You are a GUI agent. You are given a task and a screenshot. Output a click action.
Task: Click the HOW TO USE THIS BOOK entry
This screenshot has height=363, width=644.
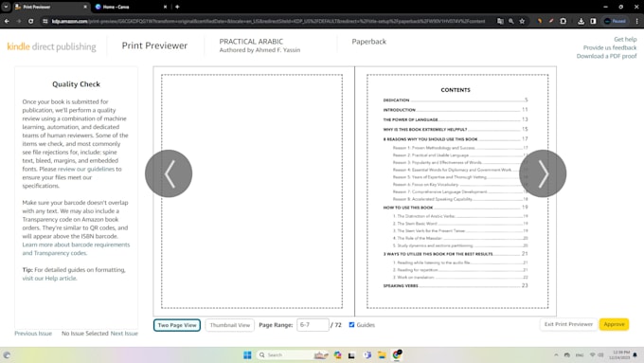[x=456, y=208]
